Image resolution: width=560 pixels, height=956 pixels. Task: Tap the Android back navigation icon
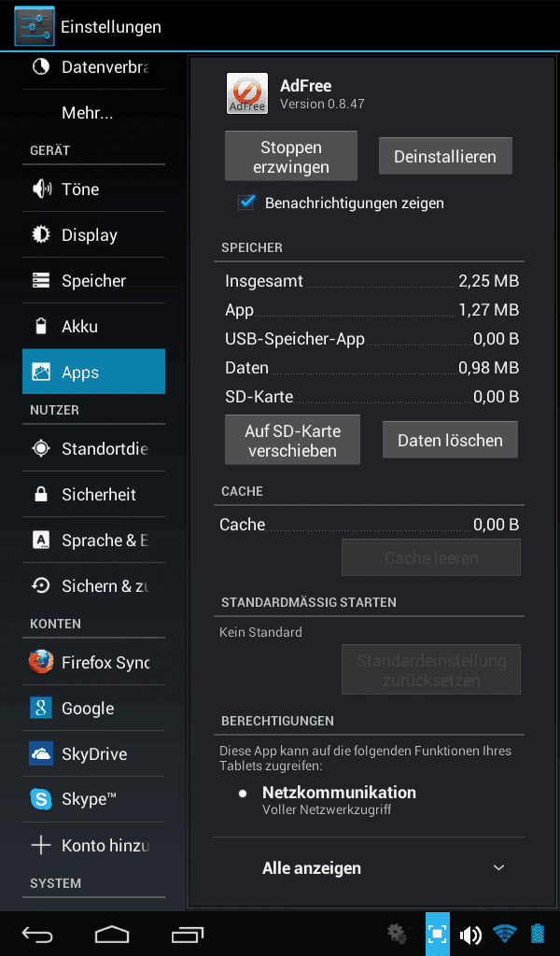pos(37,934)
